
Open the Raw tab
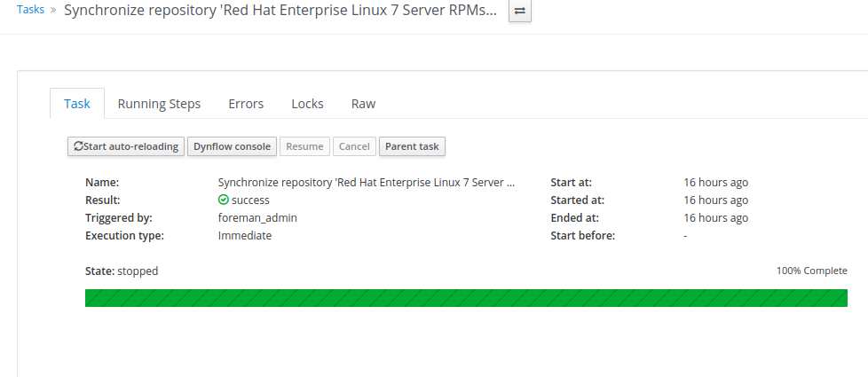[x=363, y=104]
